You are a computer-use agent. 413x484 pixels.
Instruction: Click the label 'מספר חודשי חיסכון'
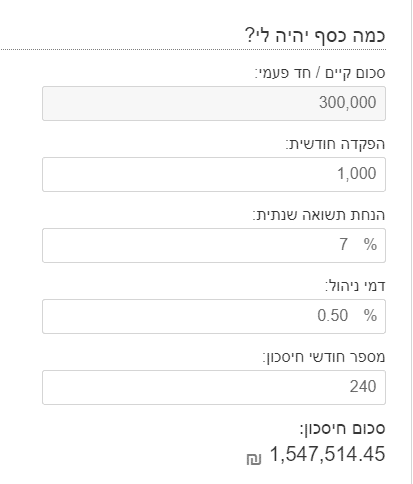[324, 357]
